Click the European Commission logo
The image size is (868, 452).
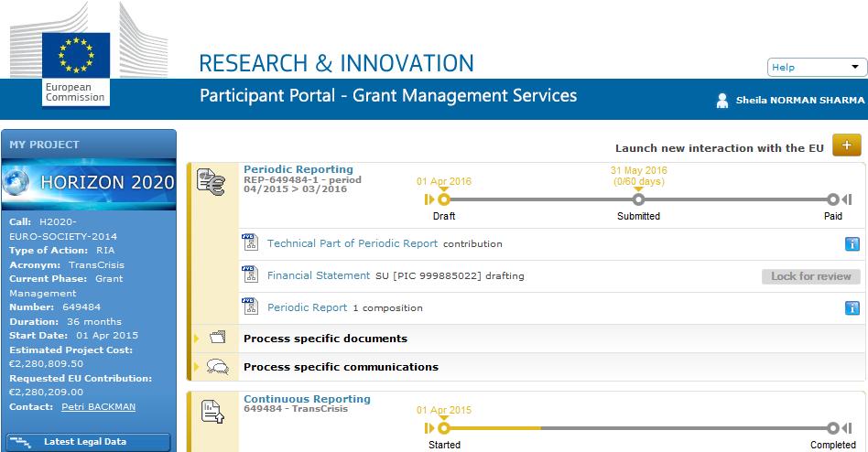click(89, 55)
